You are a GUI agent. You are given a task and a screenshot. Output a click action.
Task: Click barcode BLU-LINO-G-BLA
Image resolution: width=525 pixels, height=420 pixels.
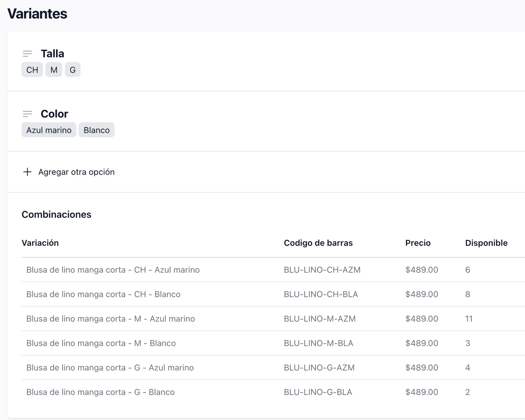click(x=318, y=392)
